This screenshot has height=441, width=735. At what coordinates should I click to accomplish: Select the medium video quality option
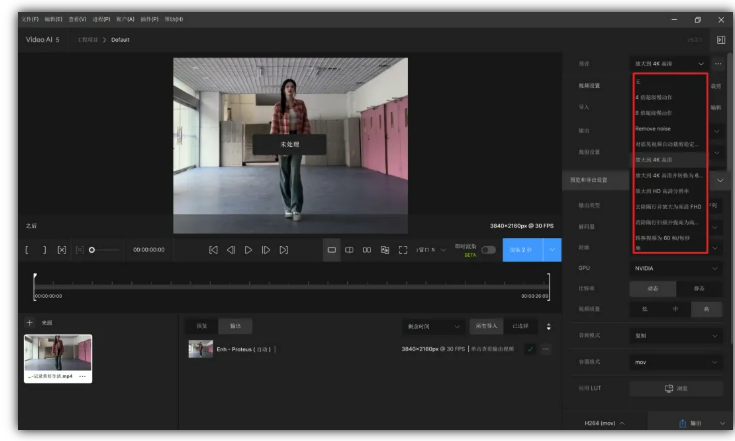pos(676,310)
